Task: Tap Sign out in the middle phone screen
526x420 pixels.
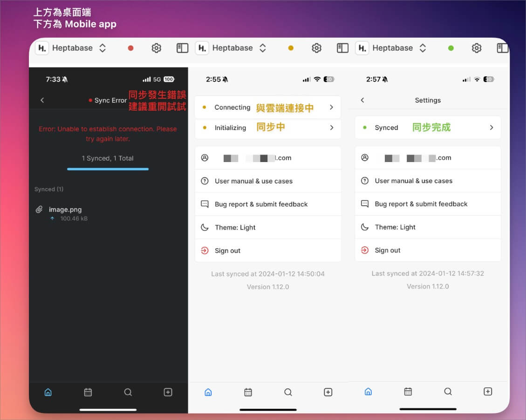Action: click(x=227, y=251)
